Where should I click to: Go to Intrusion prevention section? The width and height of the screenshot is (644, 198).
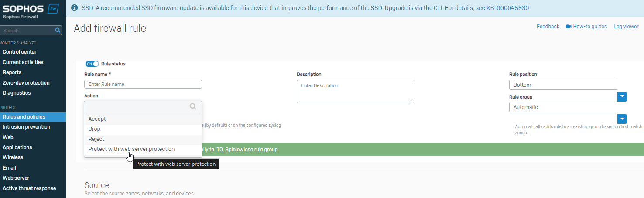click(x=27, y=127)
